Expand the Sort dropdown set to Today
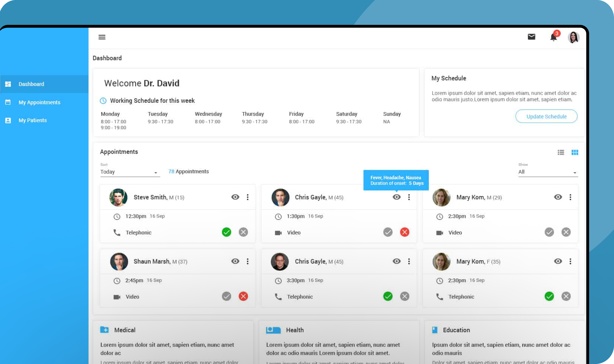The height and width of the screenshot is (364, 614). pyautogui.click(x=130, y=172)
